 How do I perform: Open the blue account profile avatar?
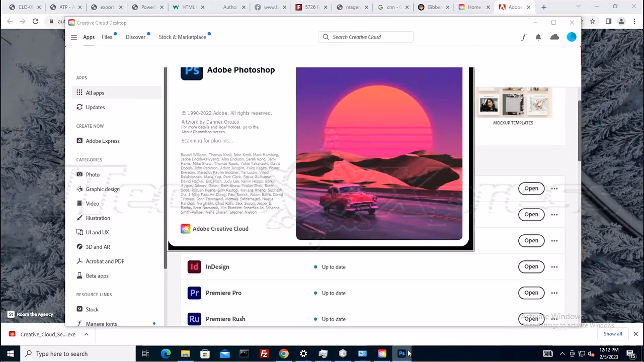[572, 37]
